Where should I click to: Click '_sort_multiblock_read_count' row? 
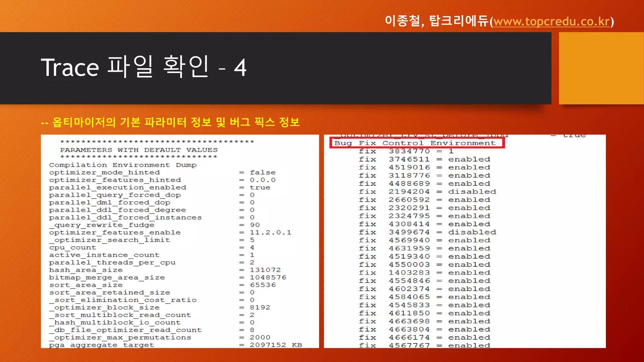click(x=152, y=315)
